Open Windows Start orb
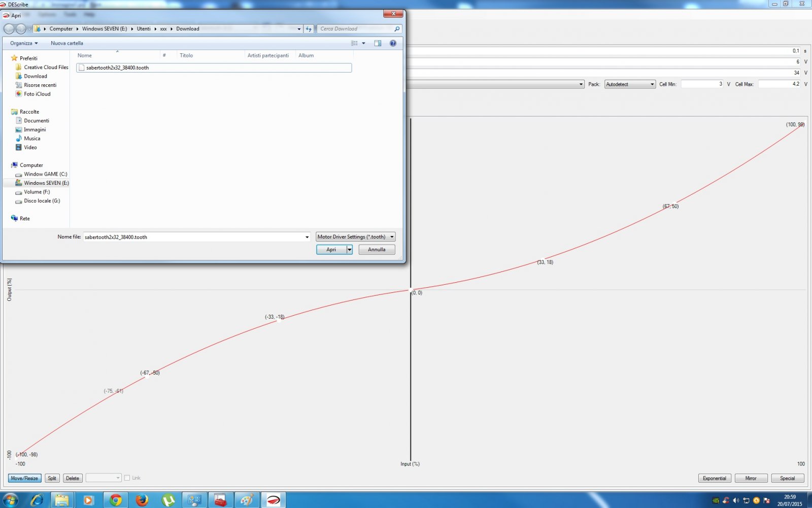The height and width of the screenshot is (508, 812). 10,500
